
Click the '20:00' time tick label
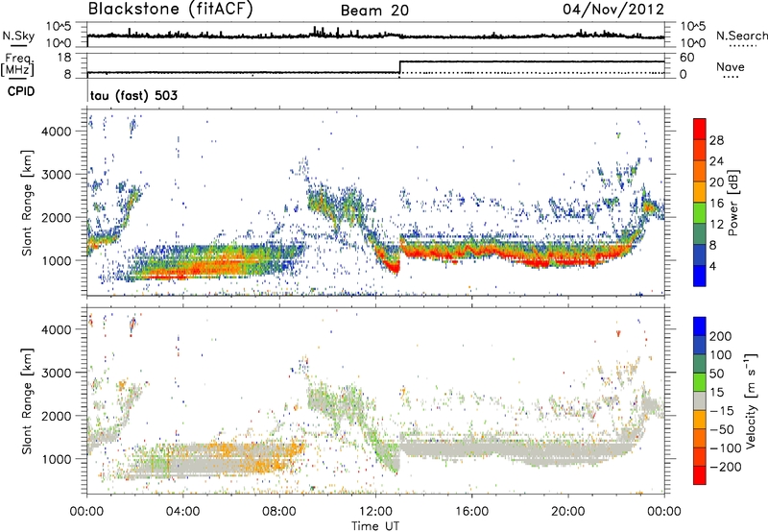pyautogui.click(x=568, y=512)
